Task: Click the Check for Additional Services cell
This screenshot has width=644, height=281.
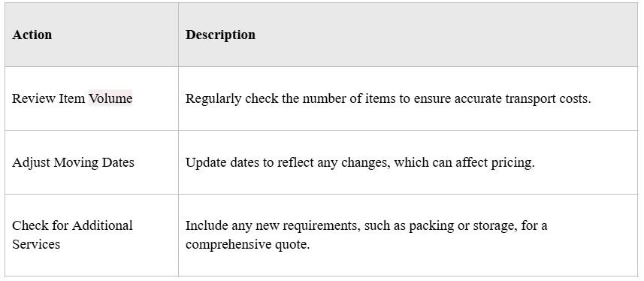Action: click(x=92, y=235)
